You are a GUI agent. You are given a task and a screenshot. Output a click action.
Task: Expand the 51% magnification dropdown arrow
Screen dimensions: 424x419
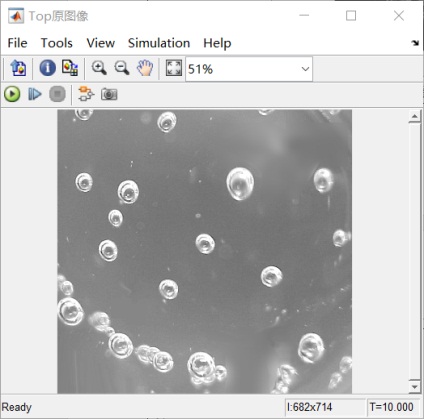[305, 69]
